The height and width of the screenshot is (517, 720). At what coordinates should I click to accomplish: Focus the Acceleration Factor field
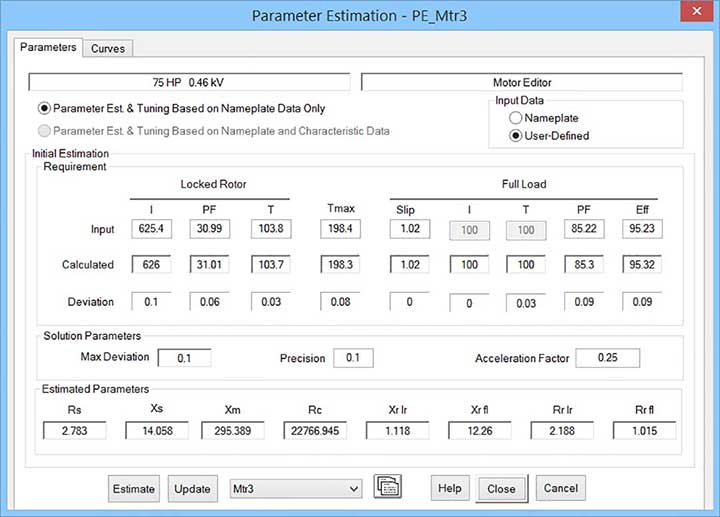click(607, 358)
